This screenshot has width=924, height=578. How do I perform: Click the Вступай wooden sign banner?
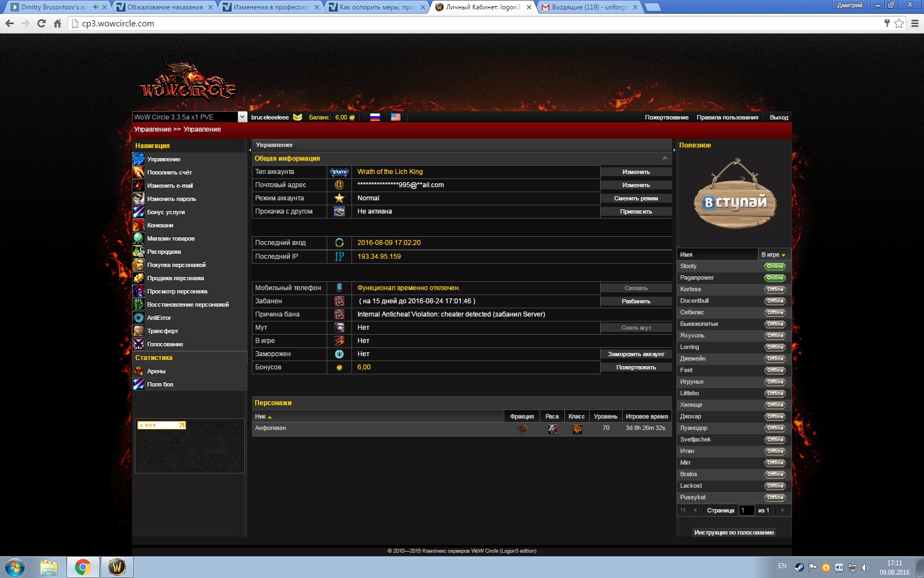(x=734, y=195)
